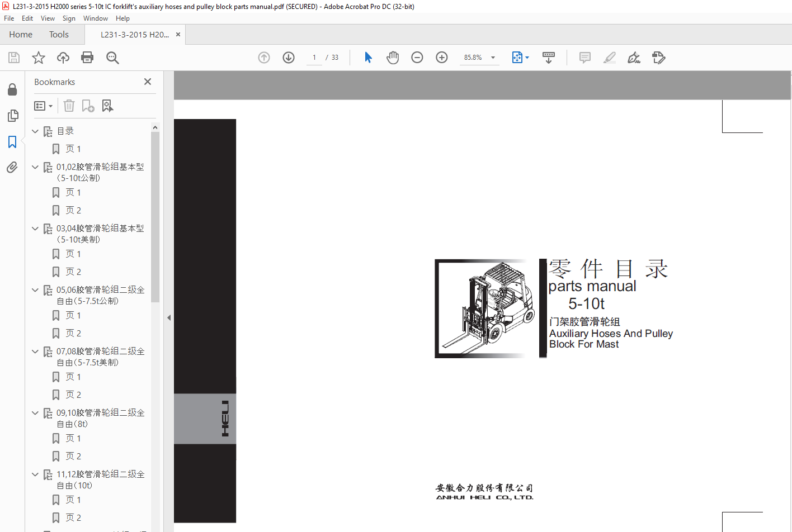Collapse the 11,12胶管滑轮组二级全自由(10t) group
The image size is (792, 532).
pyautogui.click(x=35, y=474)
